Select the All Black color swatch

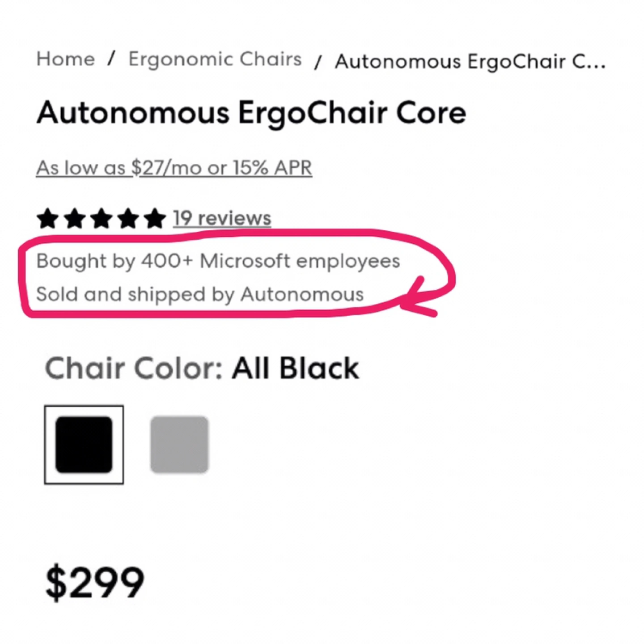[84, 445]
